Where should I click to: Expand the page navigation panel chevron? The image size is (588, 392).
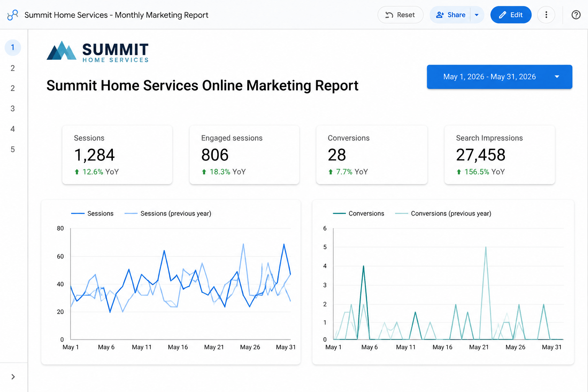(13, 377)
